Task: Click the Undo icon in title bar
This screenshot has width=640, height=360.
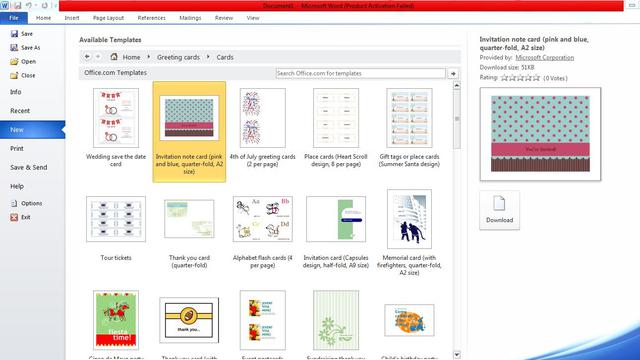Action: tap(29, 5)
